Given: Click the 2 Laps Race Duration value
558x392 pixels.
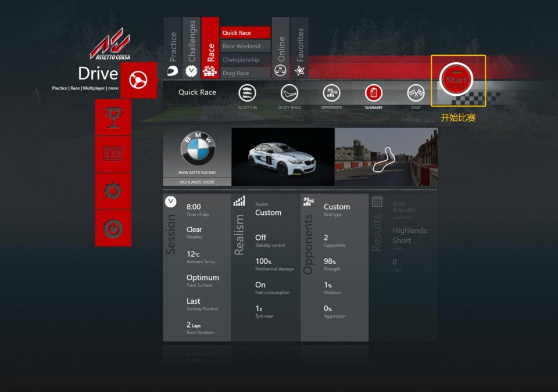Looking at the screenshot, I should [194, 325].
